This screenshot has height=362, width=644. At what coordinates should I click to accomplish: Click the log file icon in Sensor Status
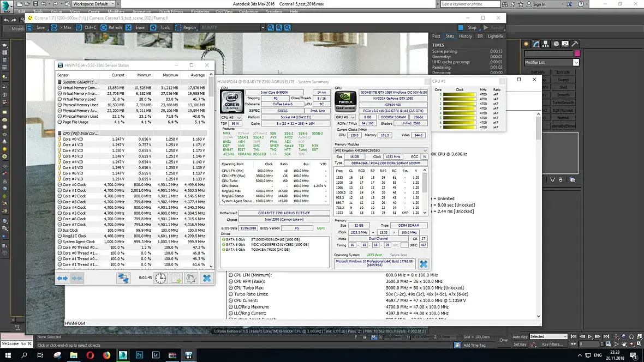[176, 278]
